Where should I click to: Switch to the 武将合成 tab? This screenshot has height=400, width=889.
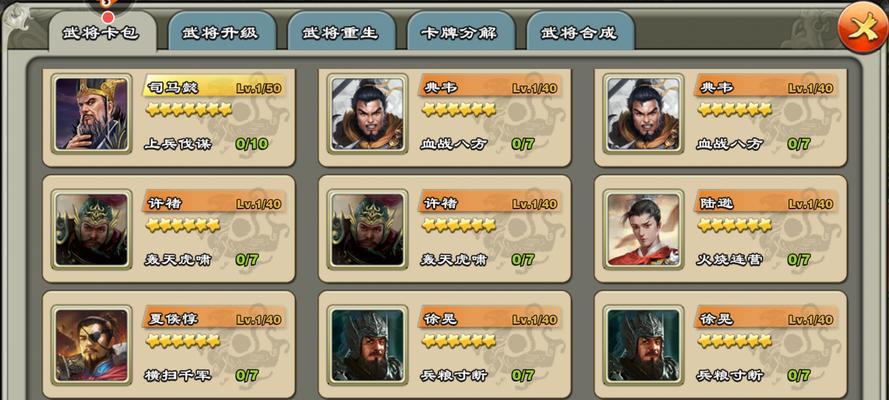point(581,32)
